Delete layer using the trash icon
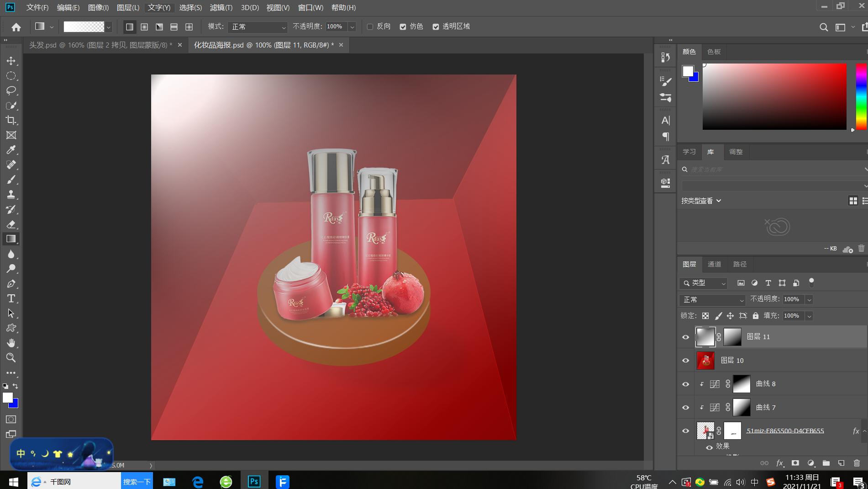 857,463
